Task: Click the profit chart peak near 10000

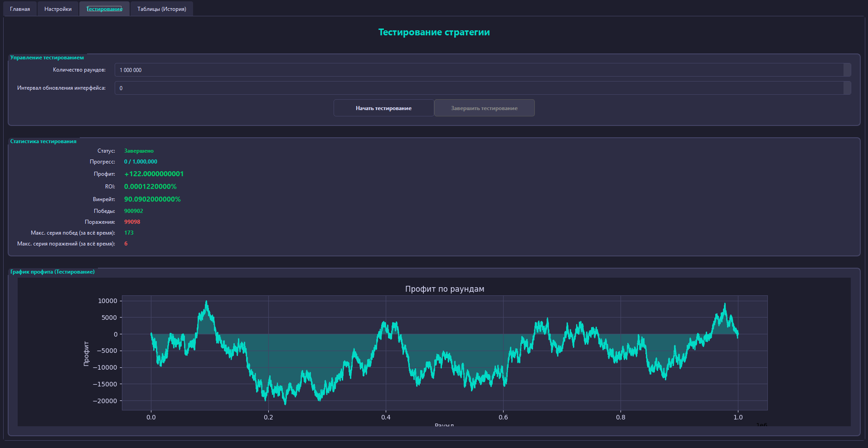Action: click(207, 302)
